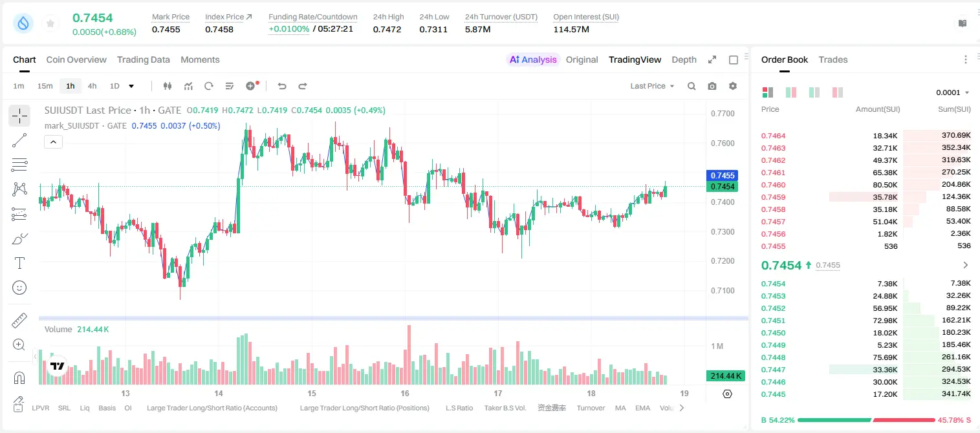This screenshot has height=433, width=980.
Task: Click the undo arrow in chart toolbar
Action: click(282, 86)
